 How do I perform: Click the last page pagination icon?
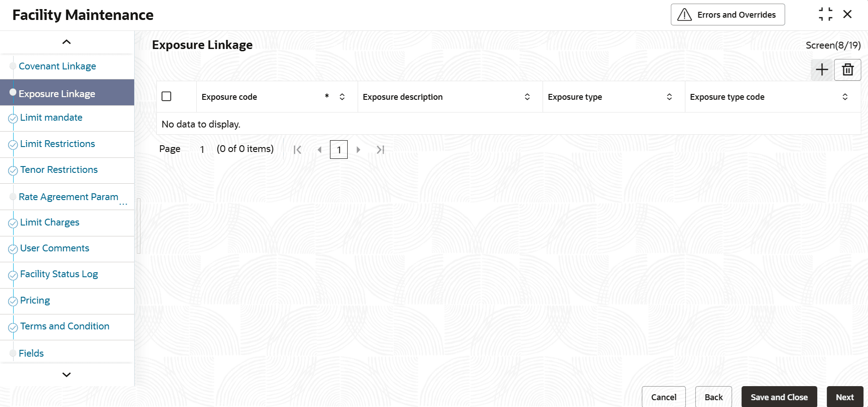coord(380,150)
